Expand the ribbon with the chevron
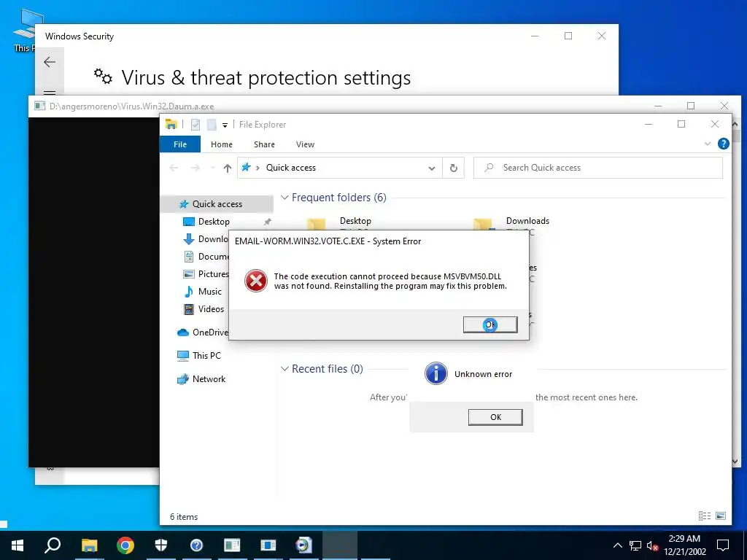Screen dimensions: 747x560 coord(708,144)
